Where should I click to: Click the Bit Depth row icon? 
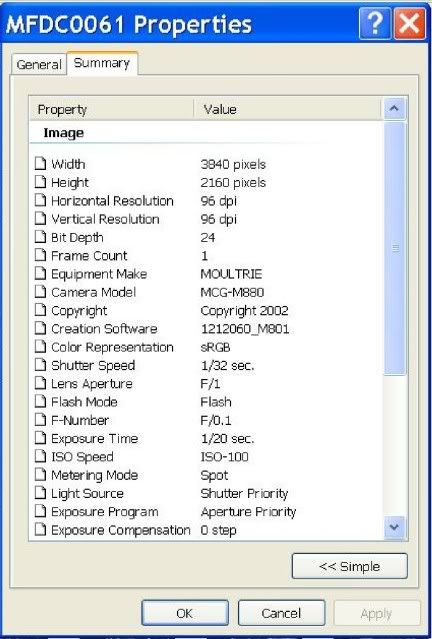[x=40, y=237]
